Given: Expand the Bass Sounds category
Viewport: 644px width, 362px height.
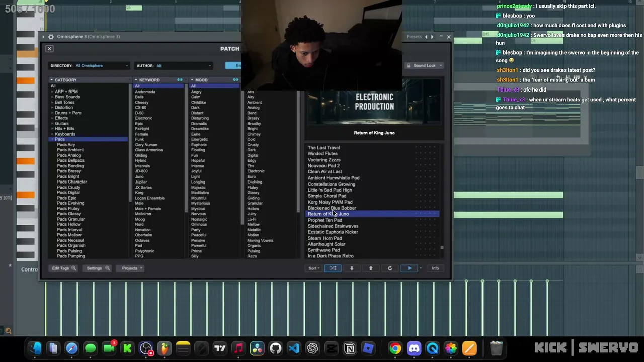Looking at the screenshot, I should (x=52, y=97).
